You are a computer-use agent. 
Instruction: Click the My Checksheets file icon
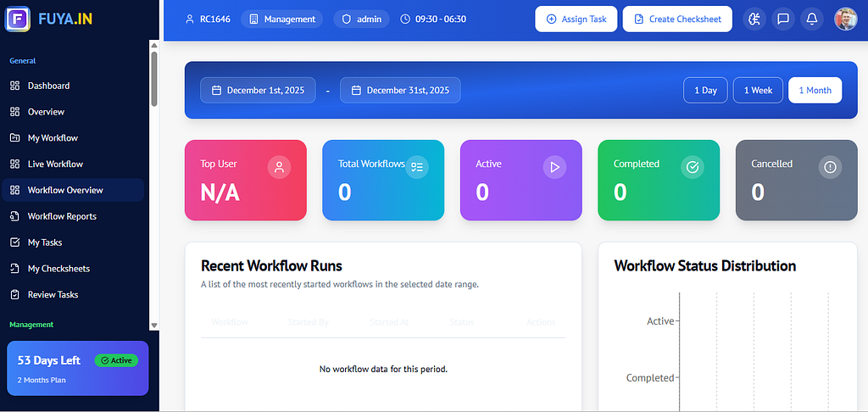click(15, 269)
